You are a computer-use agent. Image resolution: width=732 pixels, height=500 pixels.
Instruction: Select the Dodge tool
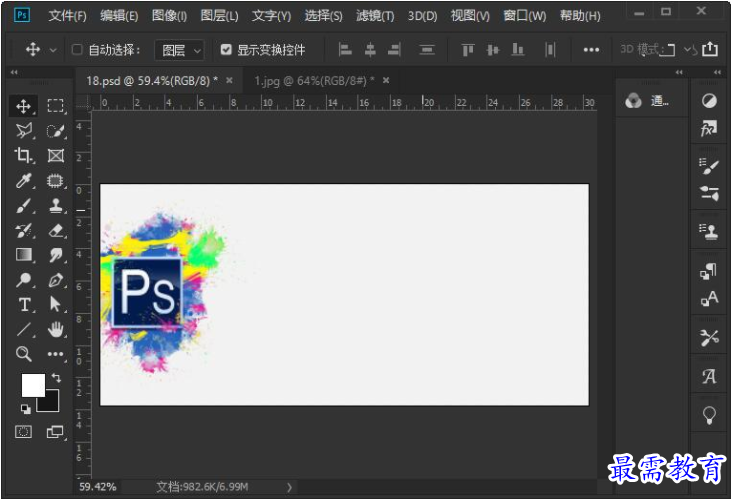pos(23,280)
